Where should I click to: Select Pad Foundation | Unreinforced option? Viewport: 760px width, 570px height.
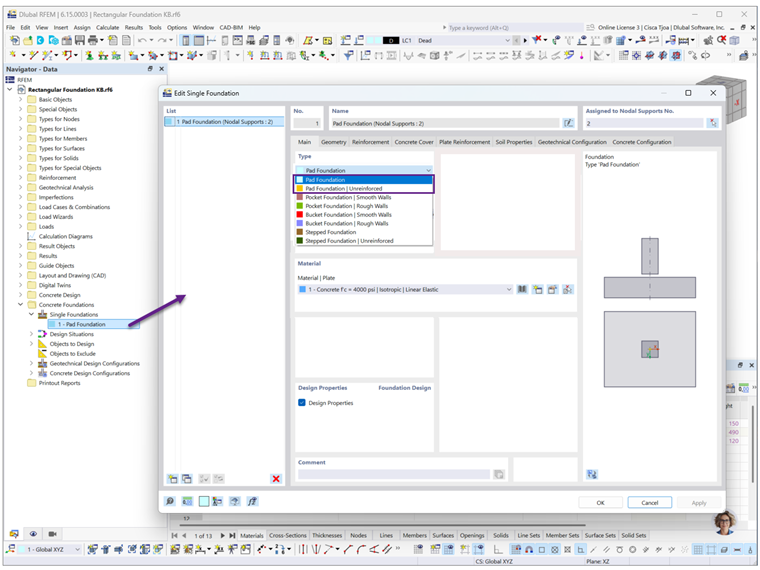[x=364, y=189]
